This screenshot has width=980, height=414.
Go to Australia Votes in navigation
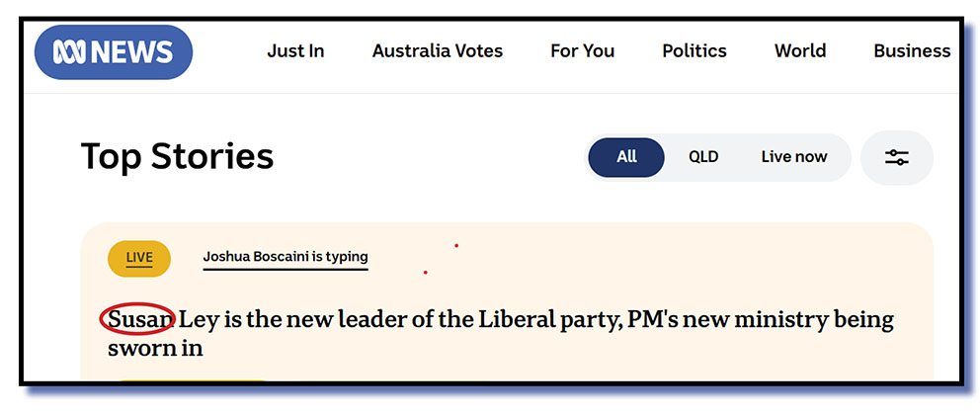[x=437, y=51]
